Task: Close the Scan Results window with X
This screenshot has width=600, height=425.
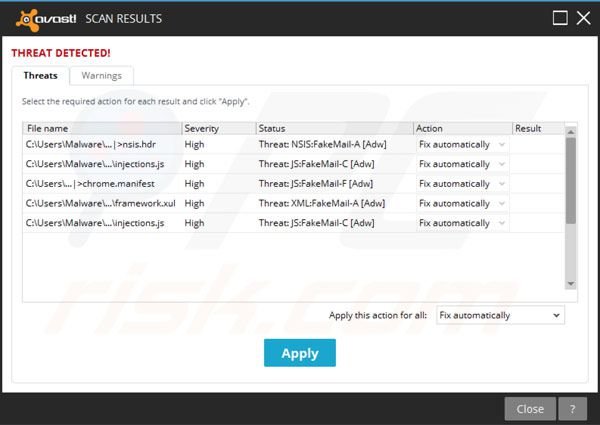Action: [x=584, y=18]
